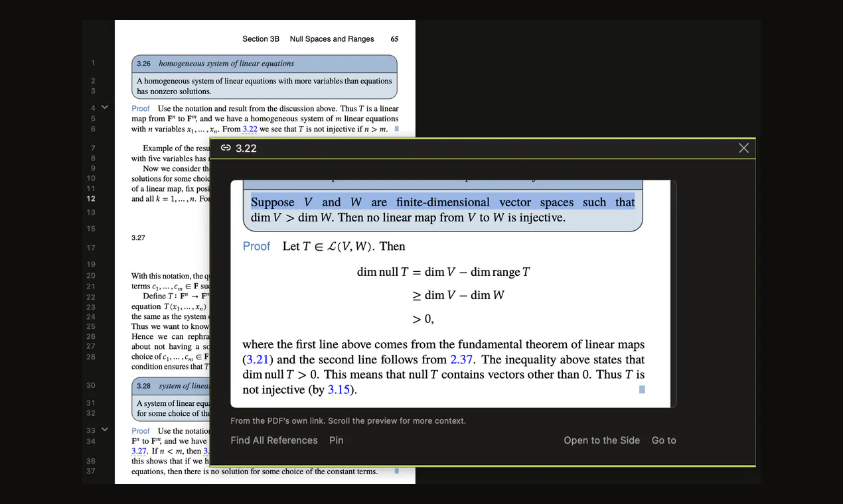843x504 pixels.
Task: Click line number 37 in the gutter
Action: [x=91, y=472]
